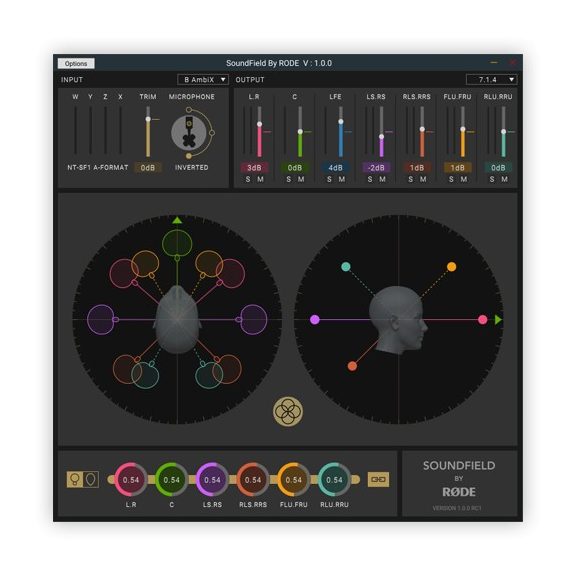Click the green front triangle on top view
This screenshot has height=576, width=576.
177,220
